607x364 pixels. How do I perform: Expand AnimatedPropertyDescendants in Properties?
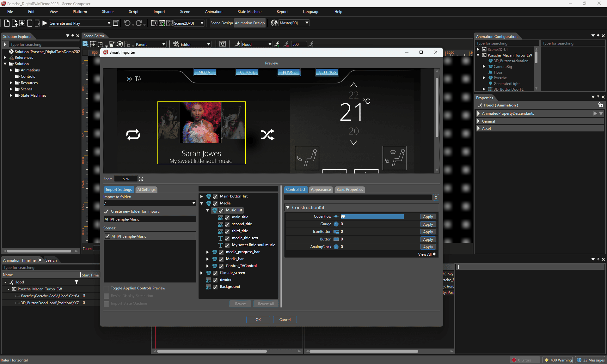478,113
